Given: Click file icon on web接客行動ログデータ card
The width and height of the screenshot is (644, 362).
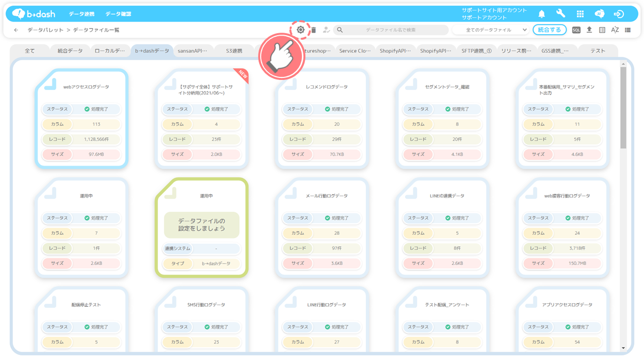Looking at the screenshot, I should coord(531,193).
